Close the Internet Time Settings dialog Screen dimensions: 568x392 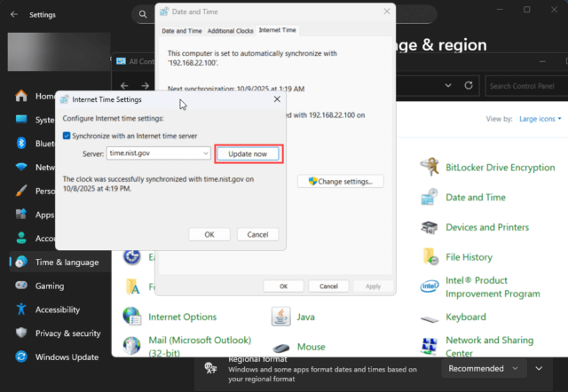coord(277,99)
